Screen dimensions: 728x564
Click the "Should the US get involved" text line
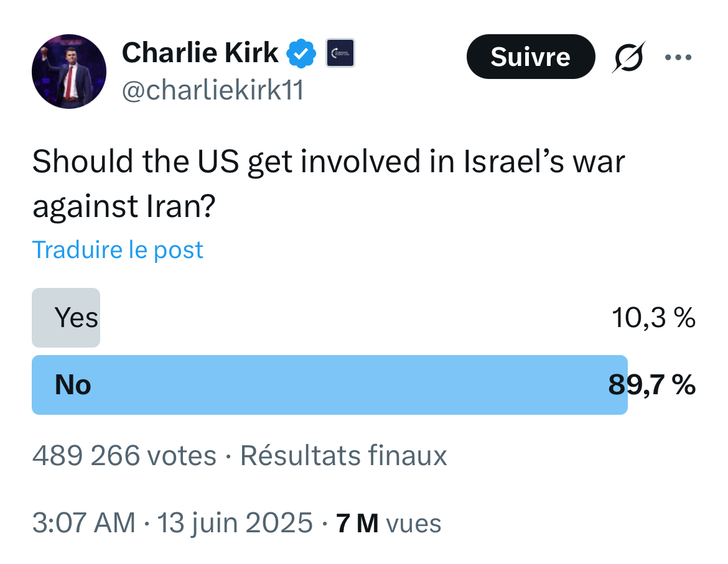tap(328, 162)
